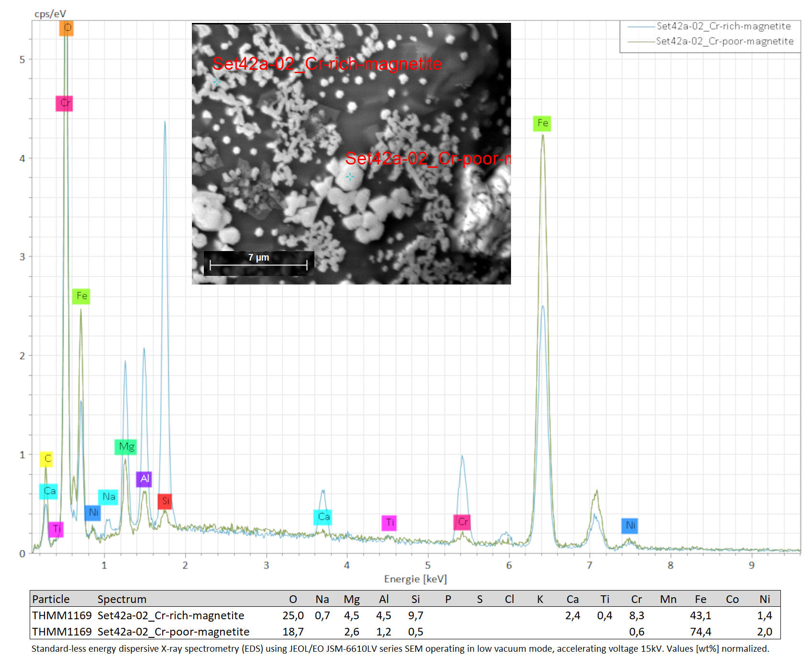Click the 7 µm scale bar
The image size is (812, 657).
click(x=259, y=263)
